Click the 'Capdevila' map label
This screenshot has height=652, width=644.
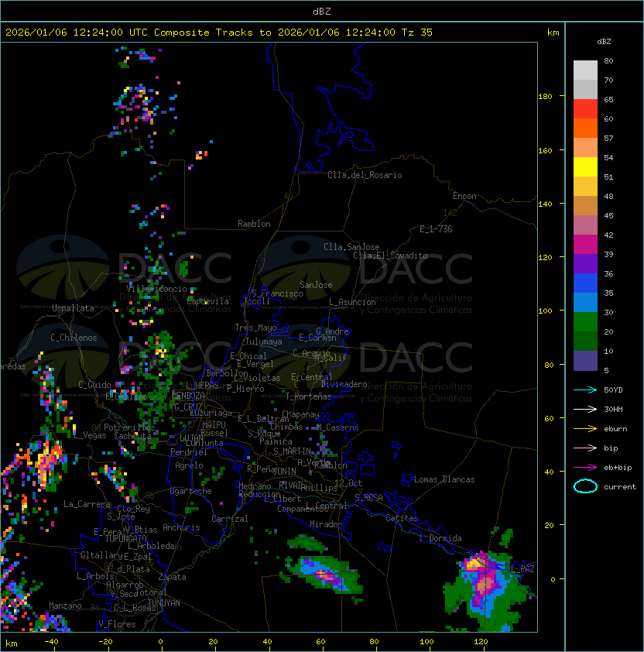[208, 301]
